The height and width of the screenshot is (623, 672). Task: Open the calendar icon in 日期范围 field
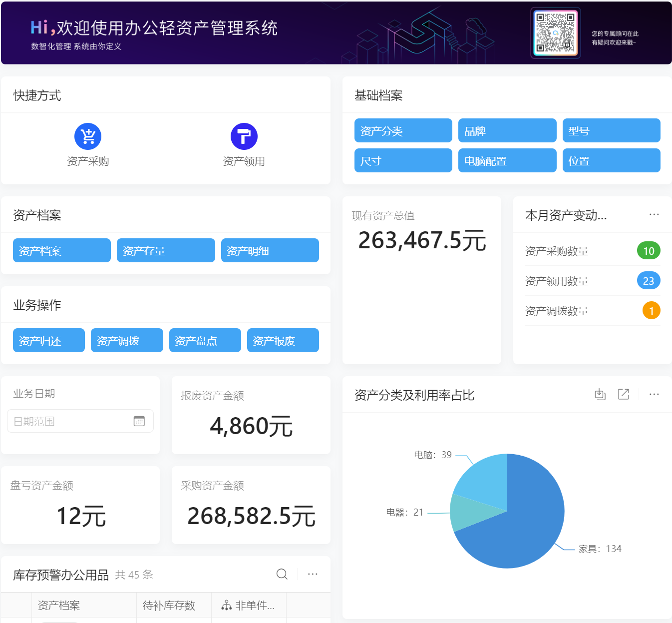(140, 421)
